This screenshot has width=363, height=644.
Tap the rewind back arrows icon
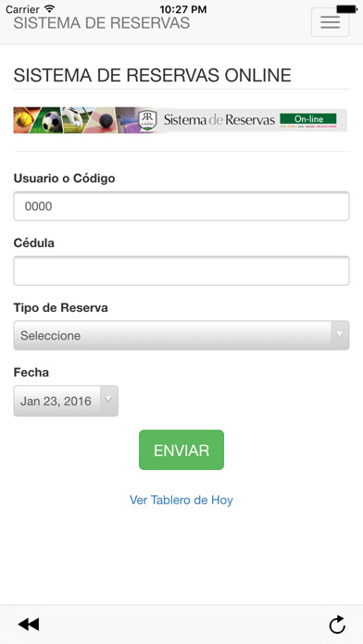pyautogui.click(x=29, y=625)
